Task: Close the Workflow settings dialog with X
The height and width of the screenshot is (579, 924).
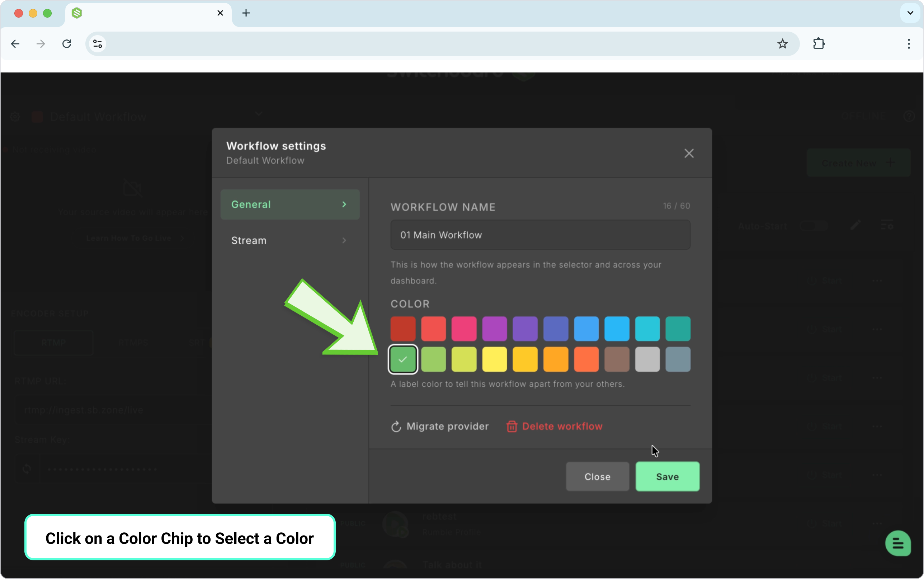Action: [689, 153]
